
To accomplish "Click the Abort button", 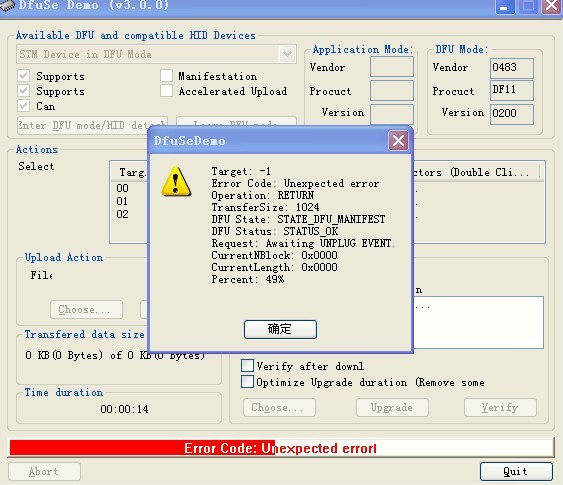I will point(44,471).
